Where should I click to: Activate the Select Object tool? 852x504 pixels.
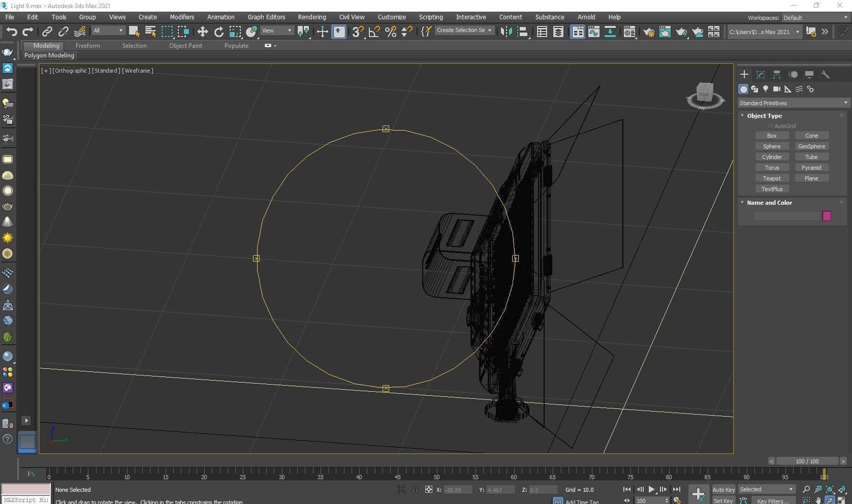[134, 31]
